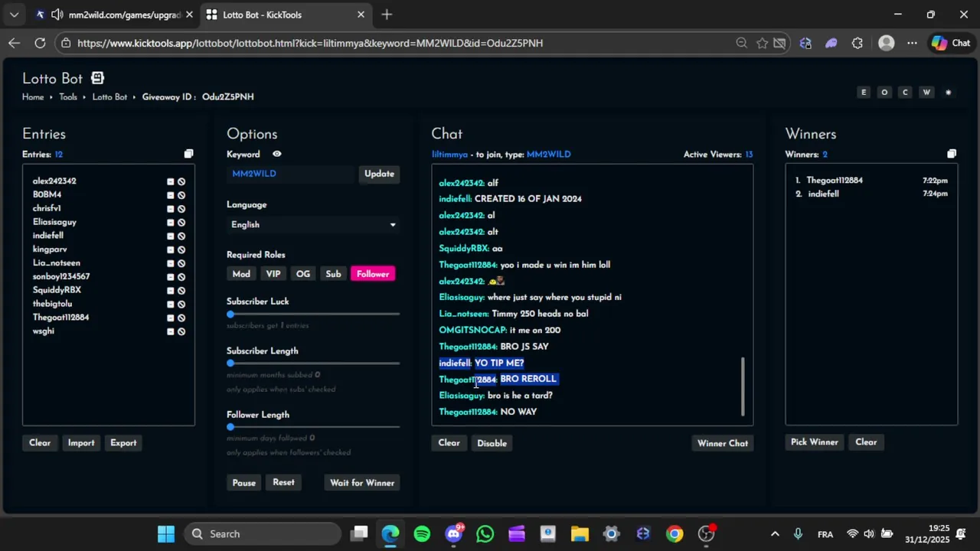
Task: Open browser extensions puzzle icon
Action: click(x=857, y=43)
